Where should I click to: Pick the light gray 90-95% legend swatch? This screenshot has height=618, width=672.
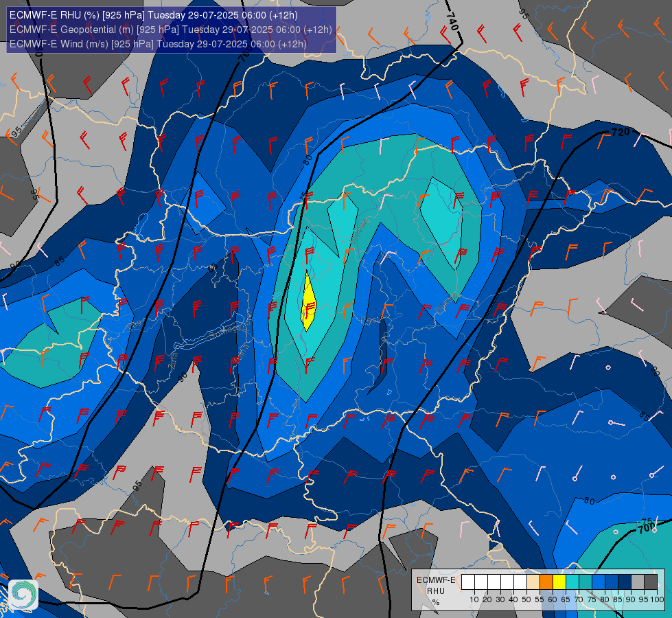pos(638,582)
